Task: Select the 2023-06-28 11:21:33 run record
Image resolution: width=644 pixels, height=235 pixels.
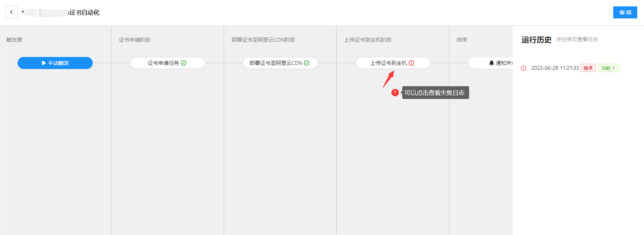Action: click(555, 68)
